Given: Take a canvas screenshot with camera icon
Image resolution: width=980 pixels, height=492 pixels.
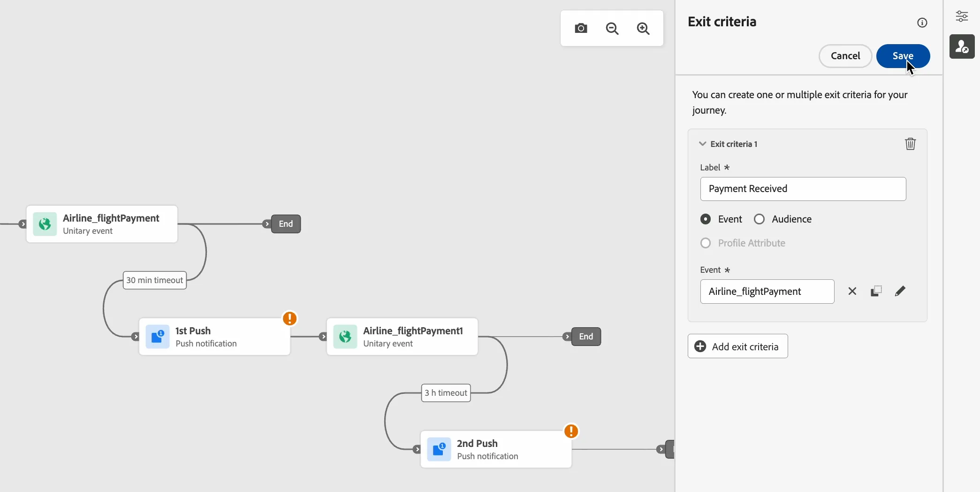Looking at the screenshot, I should [581, 28].
